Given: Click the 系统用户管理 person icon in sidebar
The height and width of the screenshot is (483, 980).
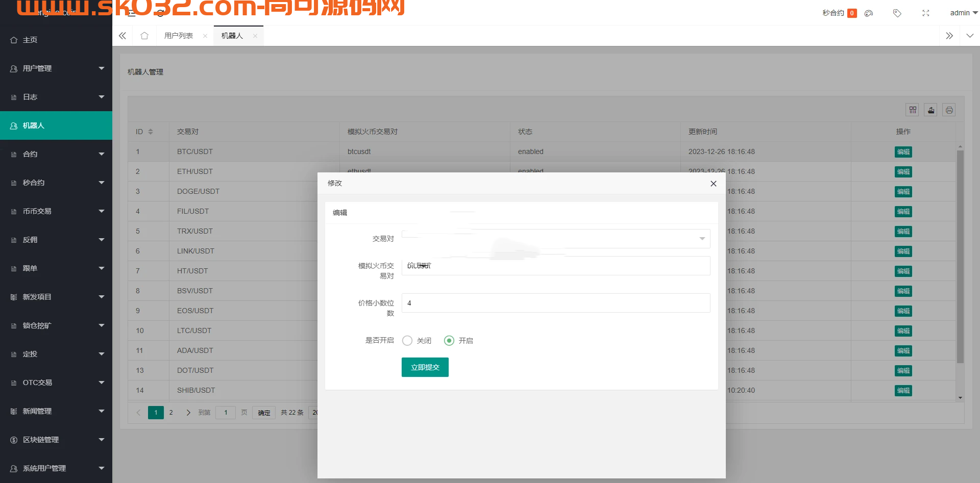Looking at the screenshot, I should [14, 468].
